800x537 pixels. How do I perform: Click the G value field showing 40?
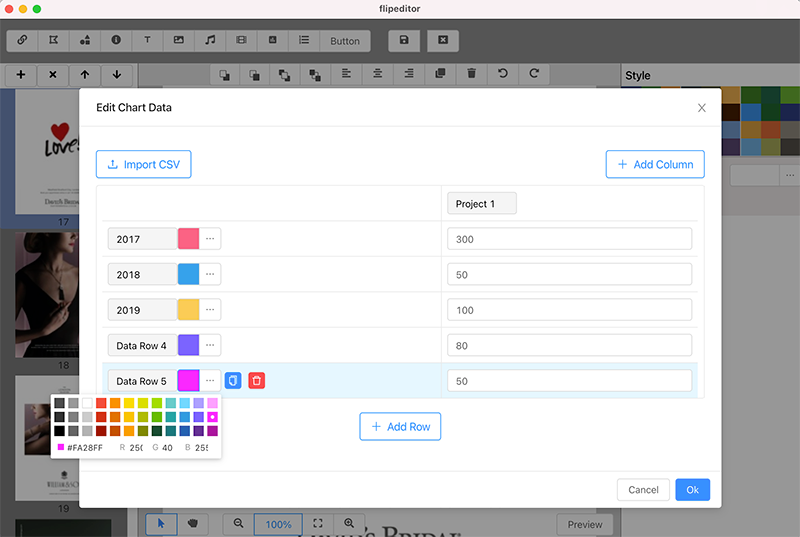pyautogui.click(x=167, y=448)
